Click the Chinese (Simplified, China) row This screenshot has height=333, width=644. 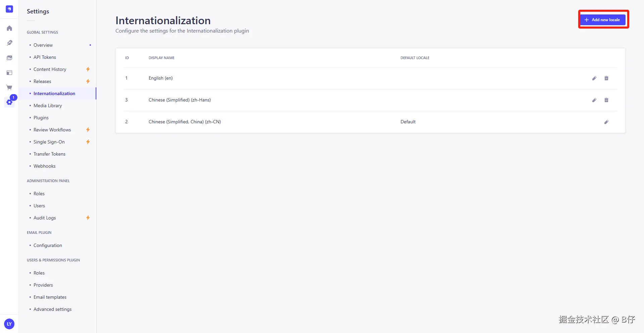(x=185, y=122)
